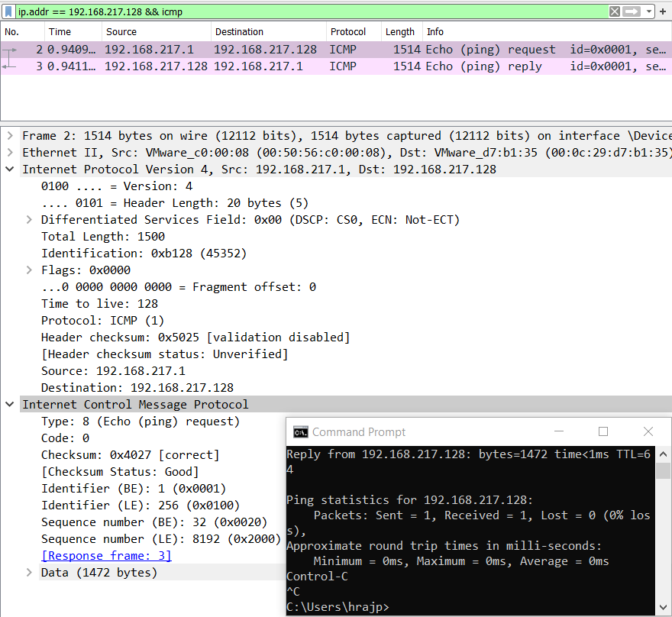The height and width of the screenshot is (617, 672).
Task: Click the Ping statistics line in Command Prompt
Action: pos(410,500)
